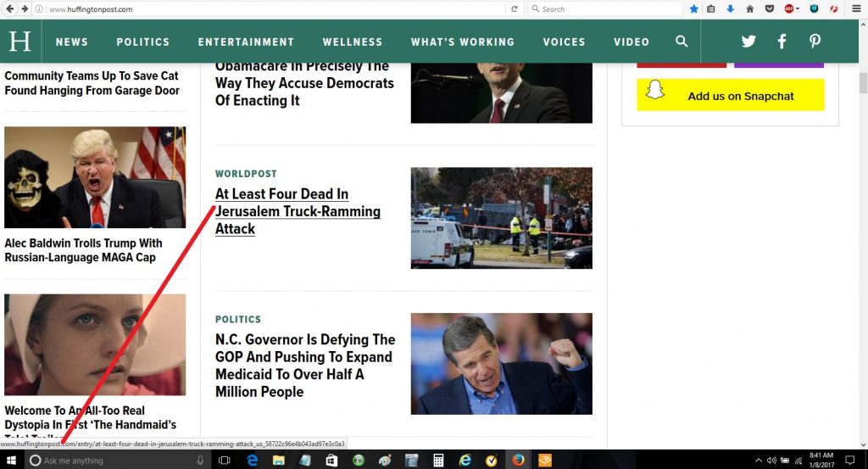Open the Community Teams Up To Save Cat headline

click(x=92, y=83)
